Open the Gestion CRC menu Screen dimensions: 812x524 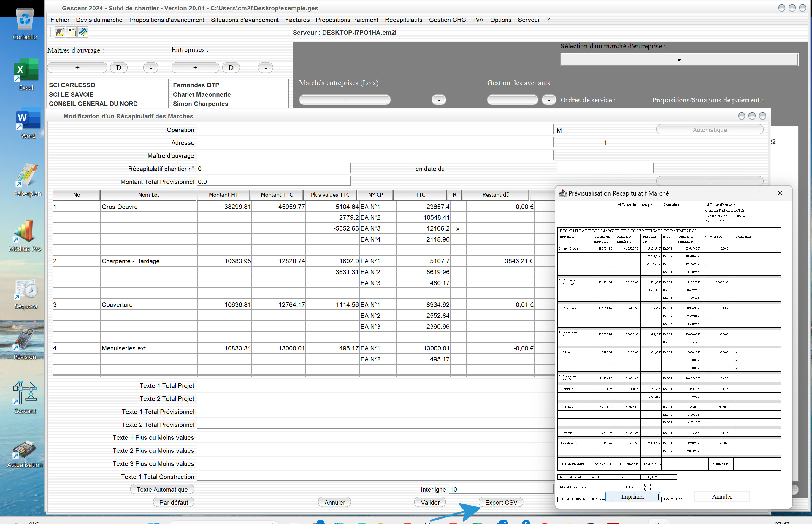click(447, 20)
